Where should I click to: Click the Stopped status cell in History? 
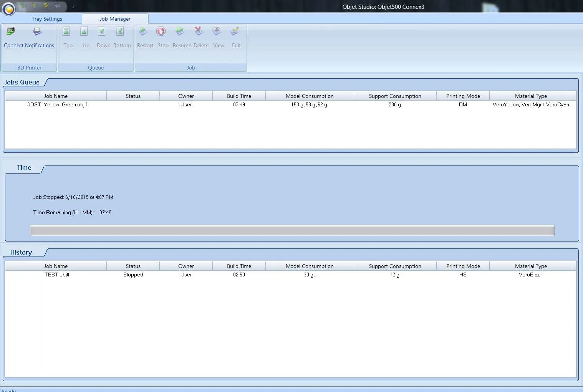[x=133, y=275]
